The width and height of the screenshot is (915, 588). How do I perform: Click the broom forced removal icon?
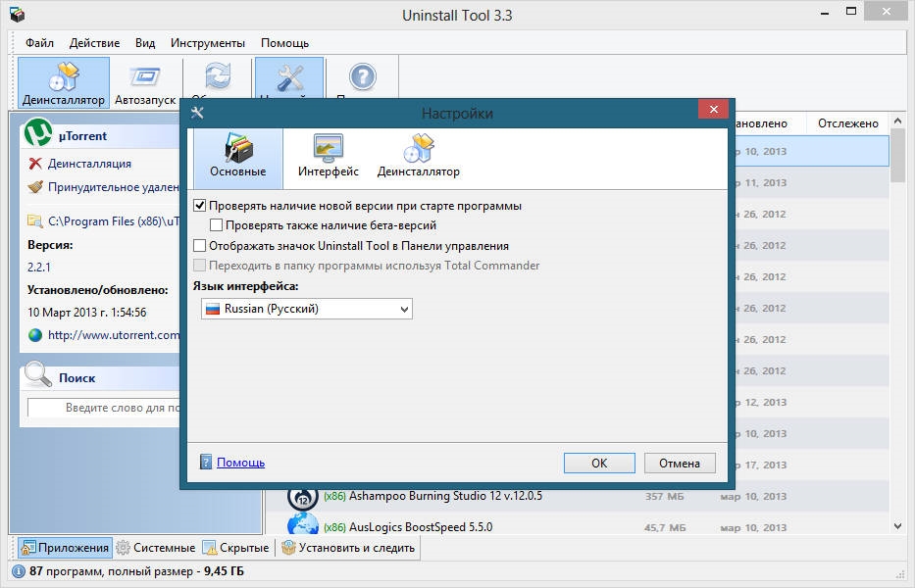point(35,186)
